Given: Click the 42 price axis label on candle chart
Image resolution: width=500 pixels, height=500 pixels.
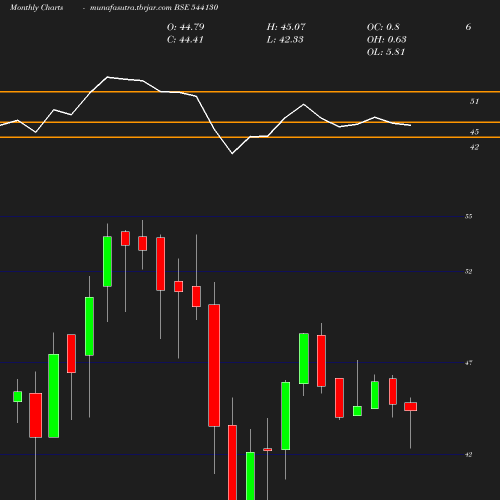Looking at the screenshot, I should pyautogui.click(x=468, y=455).
